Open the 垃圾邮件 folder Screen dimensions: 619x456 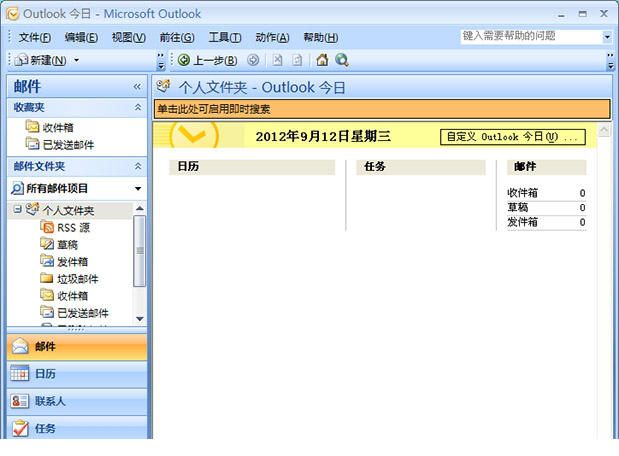pyautogui.click(x=78, y=279)
